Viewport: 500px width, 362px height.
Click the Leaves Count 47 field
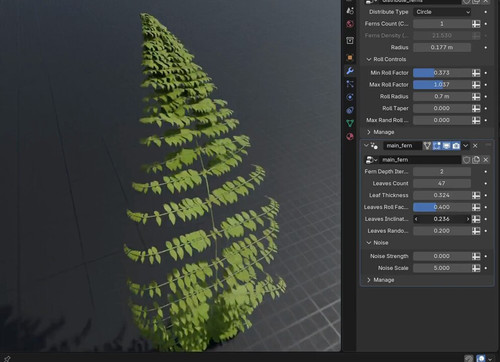[442, 183]
